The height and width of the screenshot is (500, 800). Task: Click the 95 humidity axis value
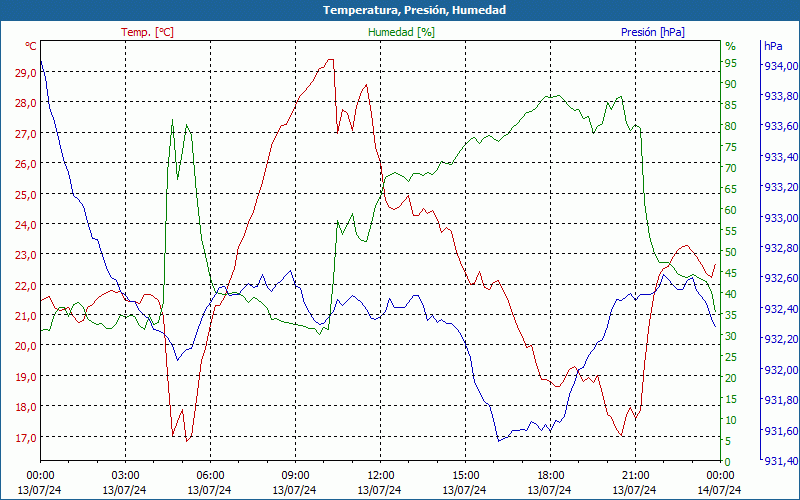(x=731, y=63)
